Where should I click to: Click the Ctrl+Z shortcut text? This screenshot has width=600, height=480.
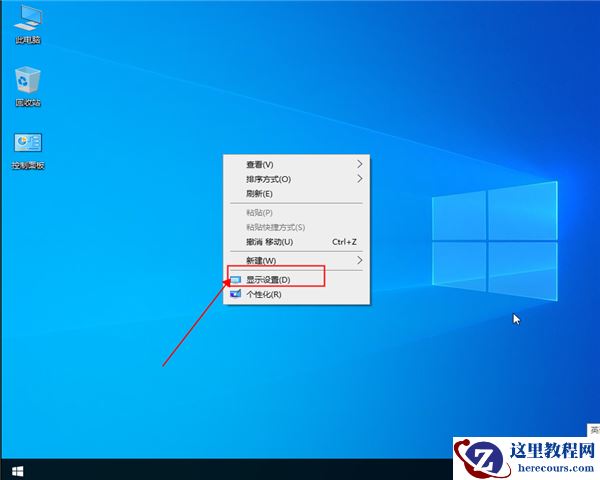tap(344, 242)
